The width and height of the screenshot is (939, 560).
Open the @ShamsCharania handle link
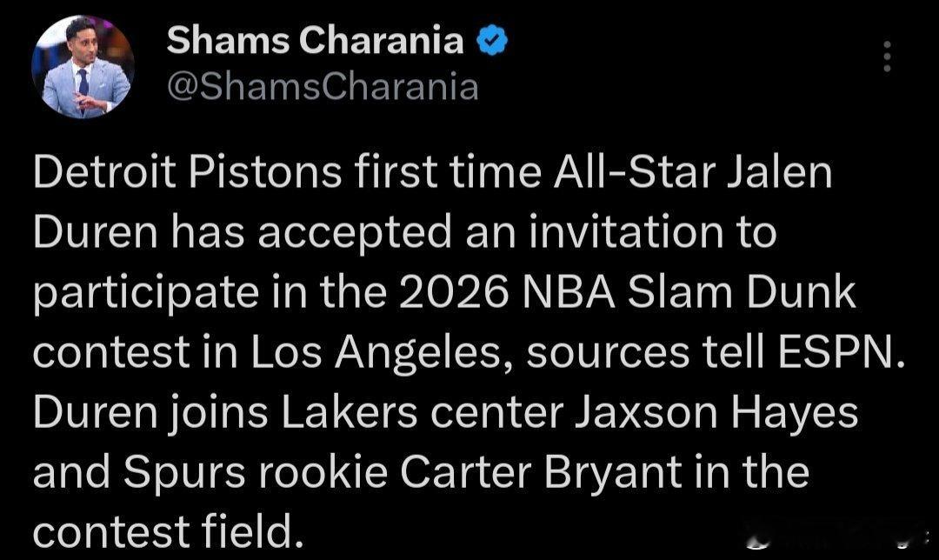coord(322,86)
